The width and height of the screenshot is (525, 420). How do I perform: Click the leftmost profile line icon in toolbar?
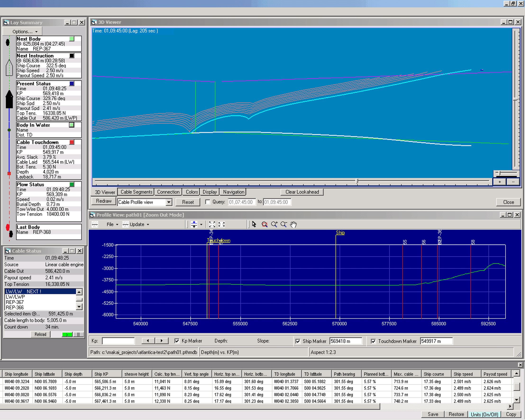click(x=95, y=224)
